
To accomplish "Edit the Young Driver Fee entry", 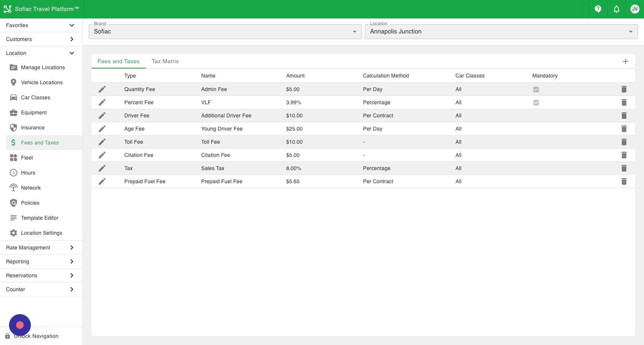I will (x=102, y=129).
